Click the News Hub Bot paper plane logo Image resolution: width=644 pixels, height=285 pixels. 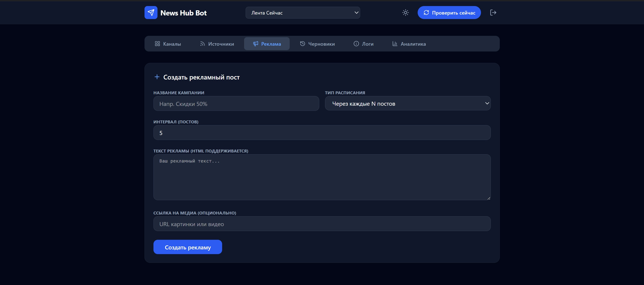pos(151,13)
